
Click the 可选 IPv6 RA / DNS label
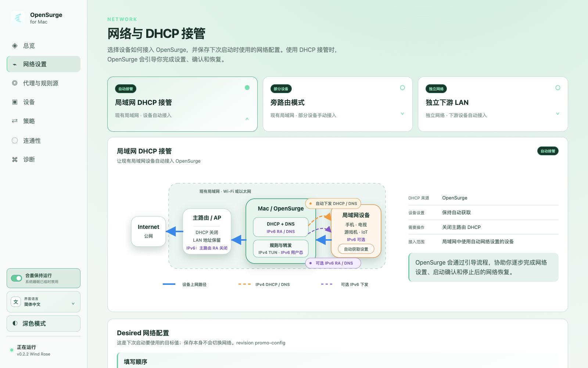333,263
